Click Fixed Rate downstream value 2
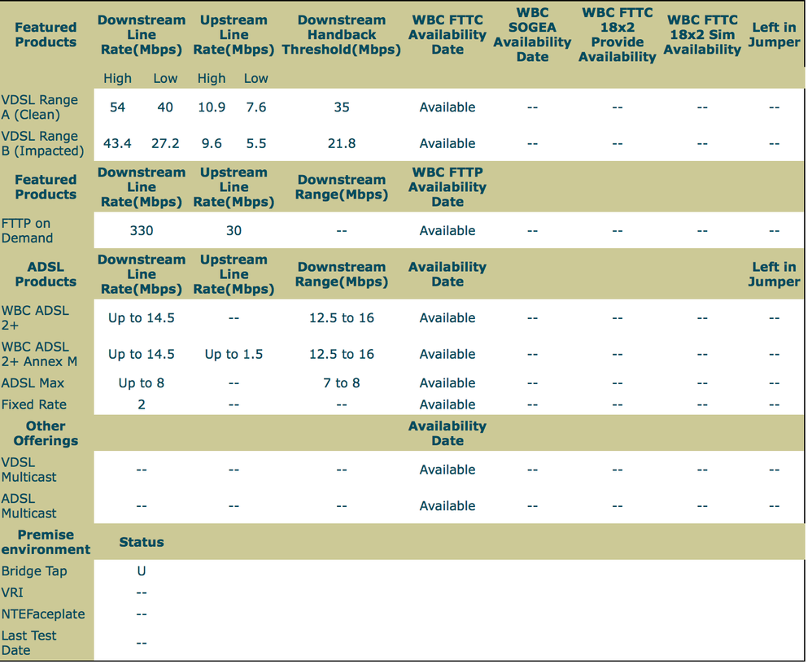Image resolution: width=812 pixels, height=664 pixels. [x=142, y=404]
